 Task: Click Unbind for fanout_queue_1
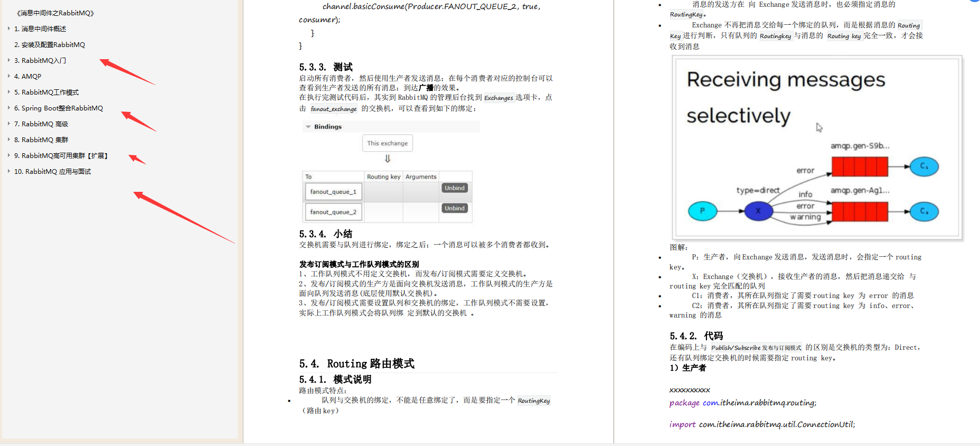pos(455,188)
